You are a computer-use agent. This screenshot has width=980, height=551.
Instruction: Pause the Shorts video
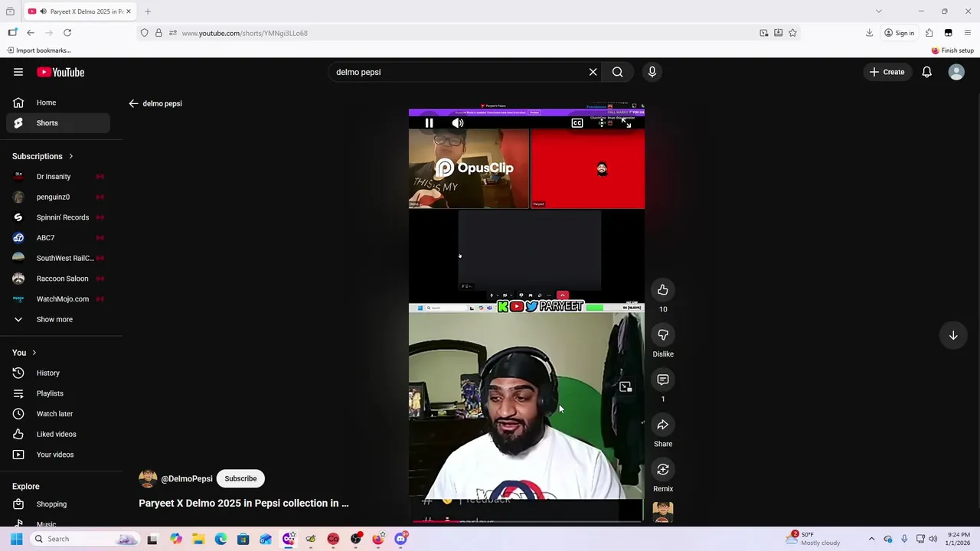coord(429,123)
